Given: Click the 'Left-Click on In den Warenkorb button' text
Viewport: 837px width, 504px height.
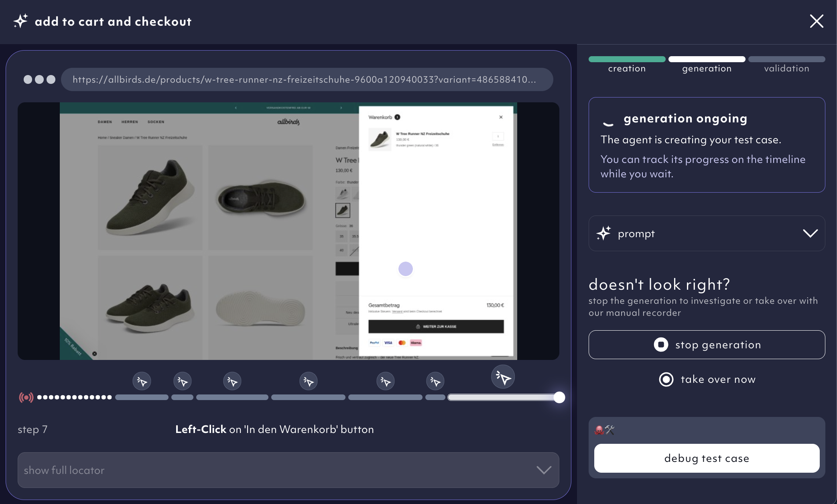Looking at the screenshot, I should pos(274,429).
